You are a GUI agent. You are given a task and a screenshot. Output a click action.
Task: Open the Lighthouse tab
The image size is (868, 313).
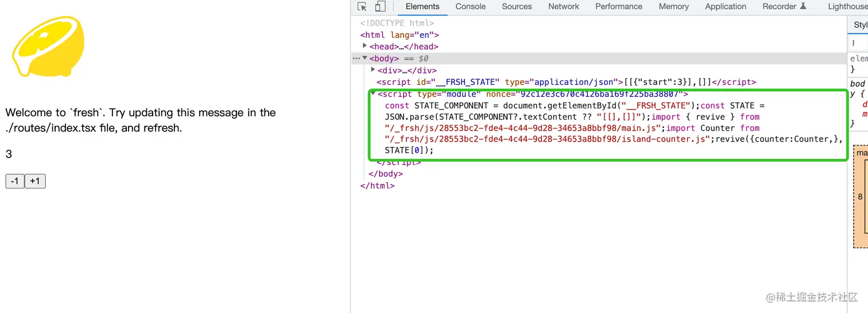point(848,6)
